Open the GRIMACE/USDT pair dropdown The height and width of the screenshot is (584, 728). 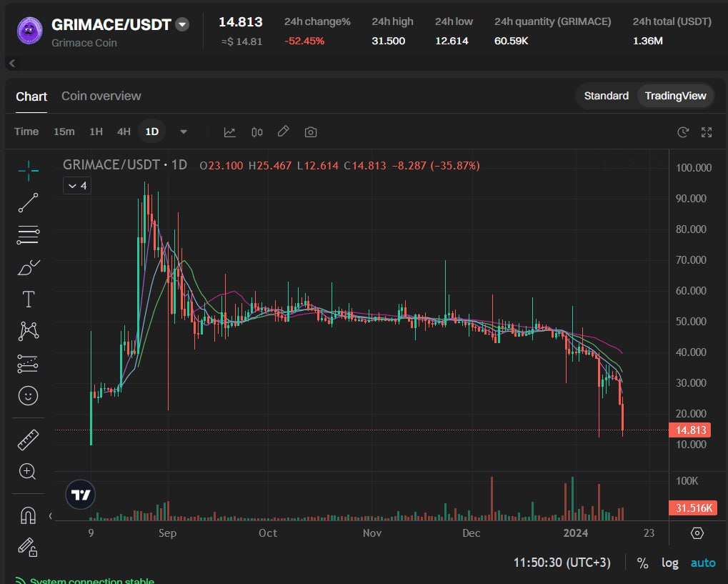pos(182,24)
